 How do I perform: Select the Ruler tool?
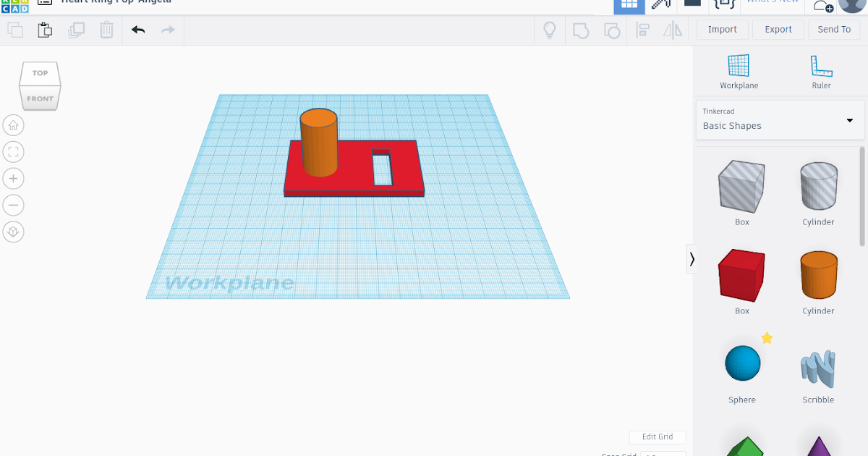point(821,72)
